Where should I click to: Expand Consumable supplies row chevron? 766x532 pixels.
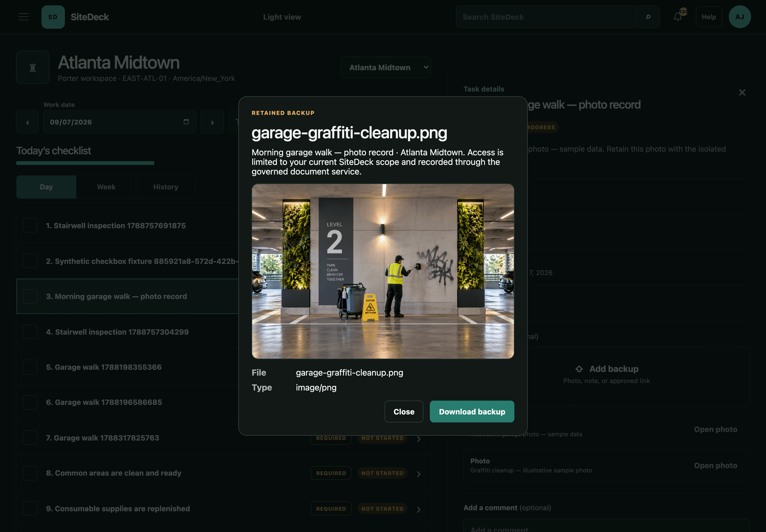419,509
